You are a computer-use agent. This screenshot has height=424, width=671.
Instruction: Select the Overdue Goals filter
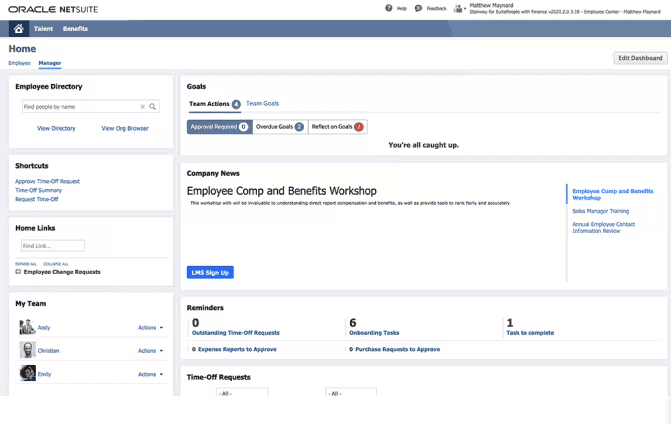click(280, 127)
